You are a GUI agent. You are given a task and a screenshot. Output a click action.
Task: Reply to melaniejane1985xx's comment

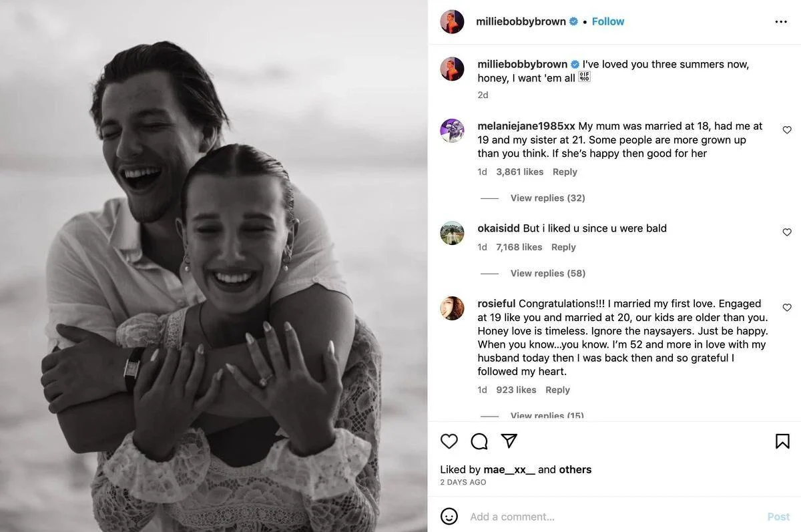(565, 172)
